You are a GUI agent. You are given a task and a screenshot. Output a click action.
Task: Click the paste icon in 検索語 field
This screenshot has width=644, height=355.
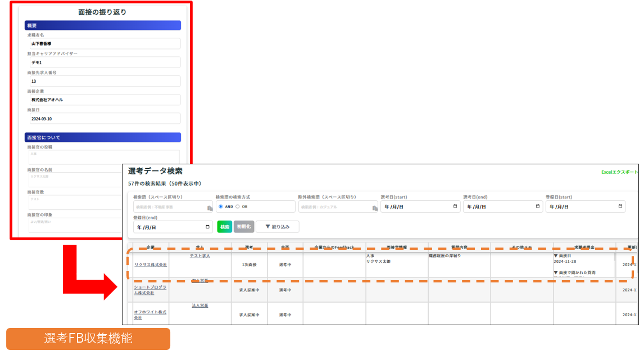click(x=210, y=208)
